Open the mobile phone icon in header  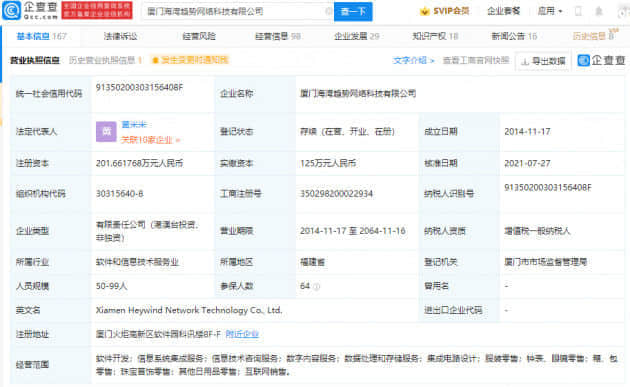tap(578, 11)
